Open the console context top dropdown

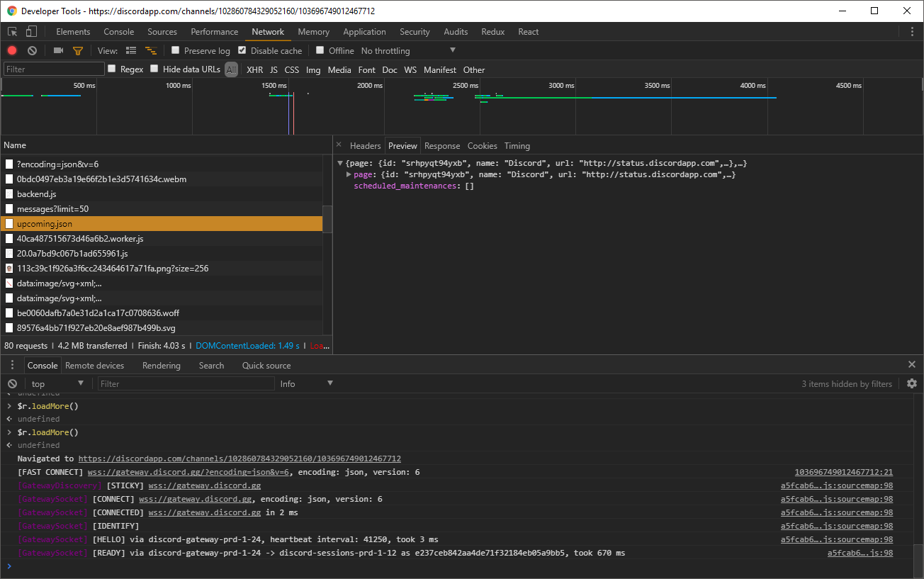point(57,383)
